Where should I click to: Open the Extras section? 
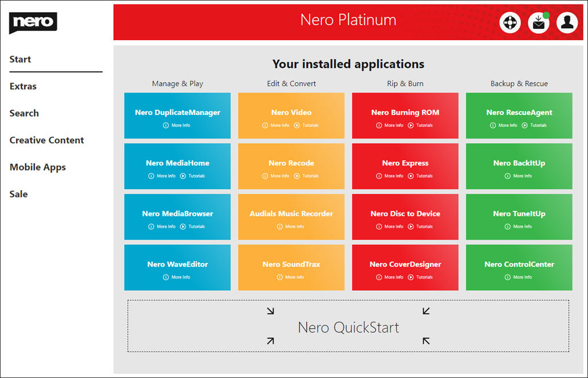click(x=23, y=86)
